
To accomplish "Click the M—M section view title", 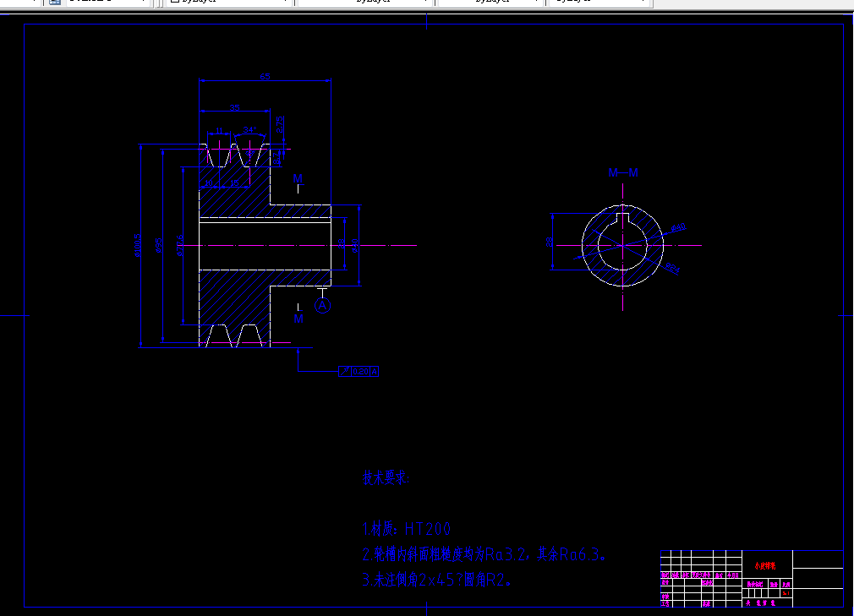I will click(x=623, y=172).
